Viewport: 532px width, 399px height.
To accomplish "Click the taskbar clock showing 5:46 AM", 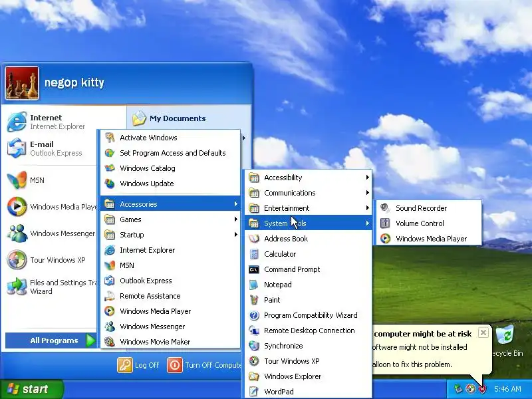I will (x=507, y=389).
